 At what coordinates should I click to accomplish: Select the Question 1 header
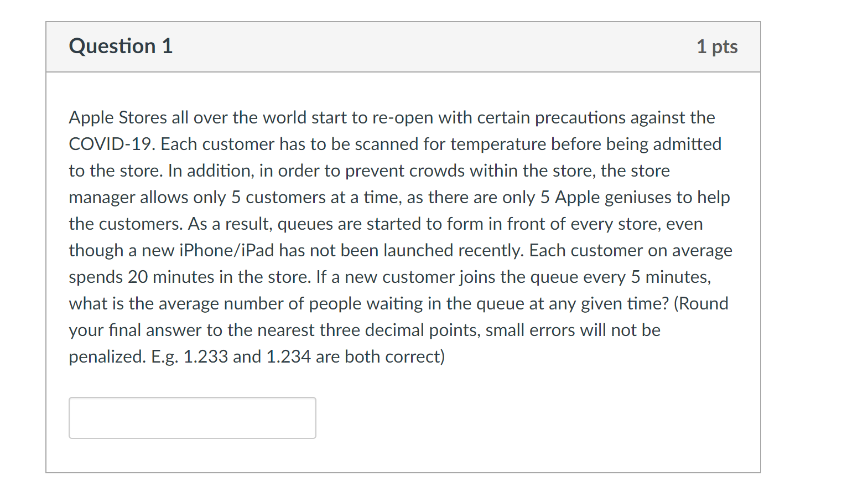[119, 46]
